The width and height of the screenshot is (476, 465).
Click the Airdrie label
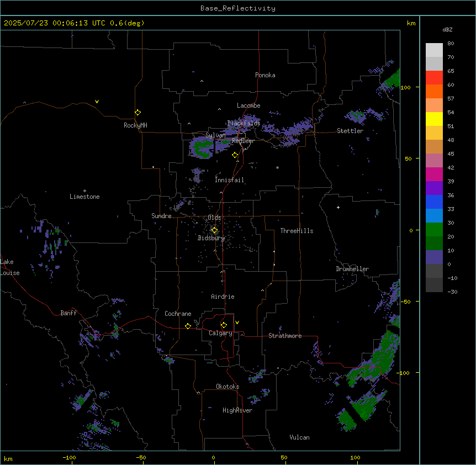point(223,297)
